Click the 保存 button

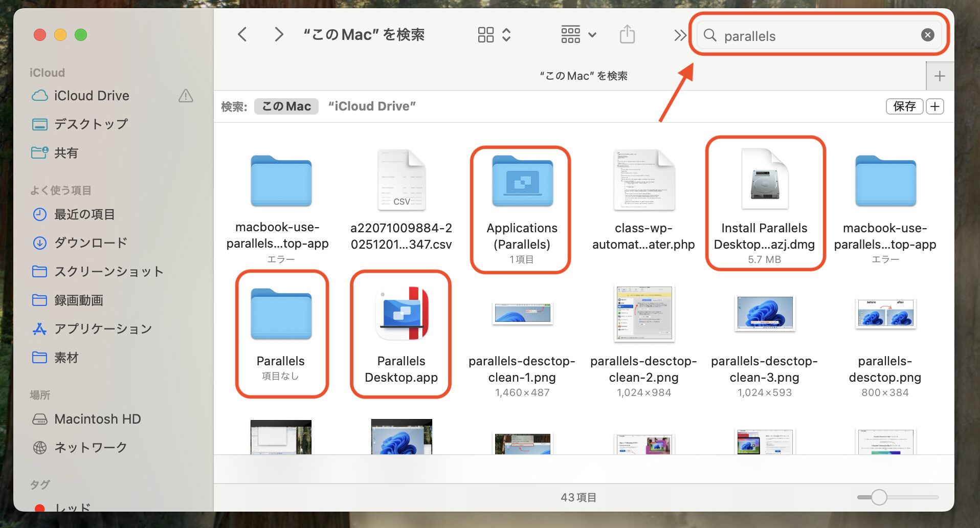(x=904, y=106)
